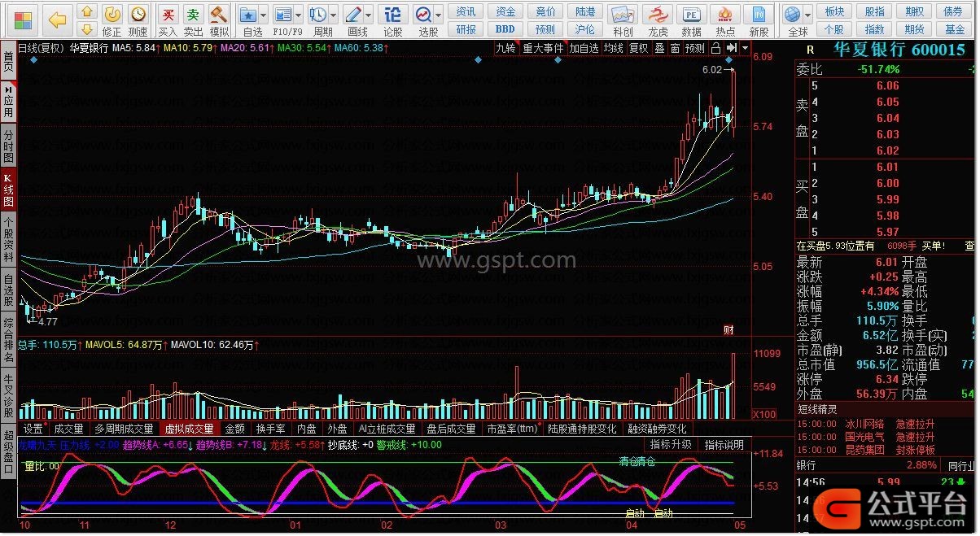Viewport: 980px width, 536px height.
Task: Open the 板块 sector button
Action: pyautogui.click(x=834, y=11)
